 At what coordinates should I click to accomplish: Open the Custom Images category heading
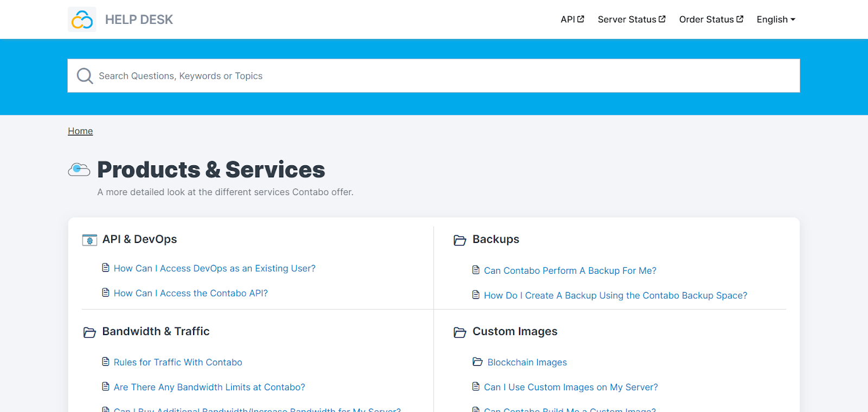(x=515, y=331)
